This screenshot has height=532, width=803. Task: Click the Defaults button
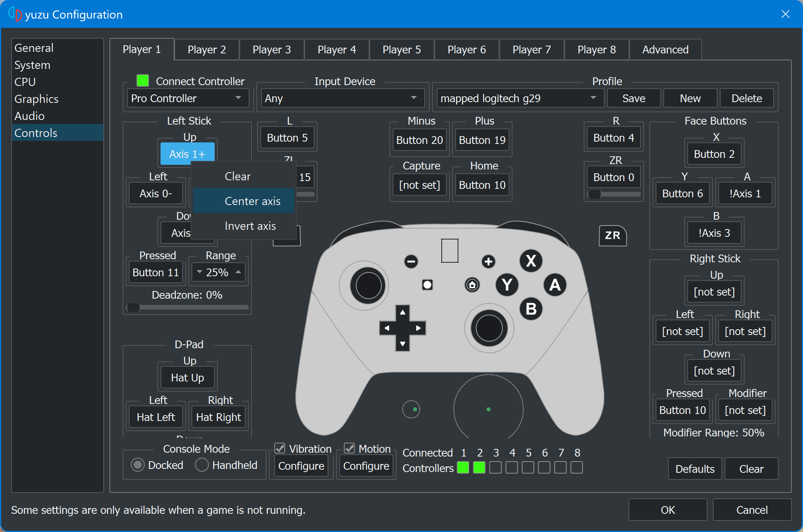pyautogui.click(x=694, y=469)
